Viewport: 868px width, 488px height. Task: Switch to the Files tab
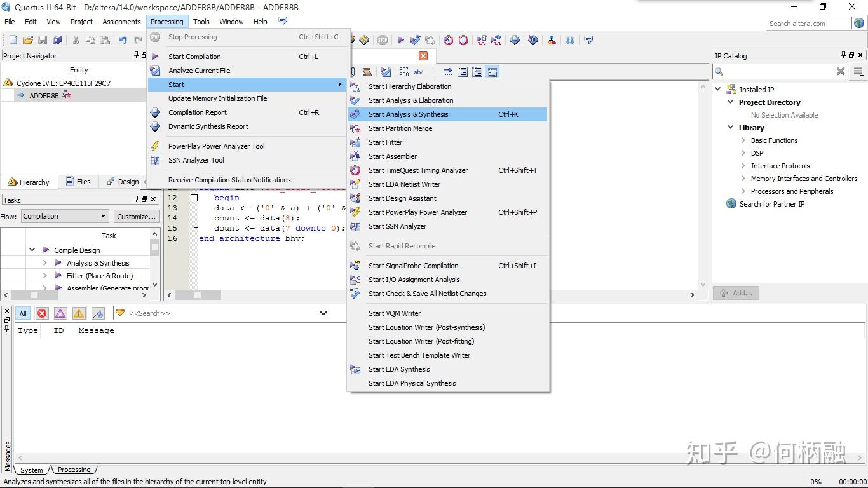78,182
